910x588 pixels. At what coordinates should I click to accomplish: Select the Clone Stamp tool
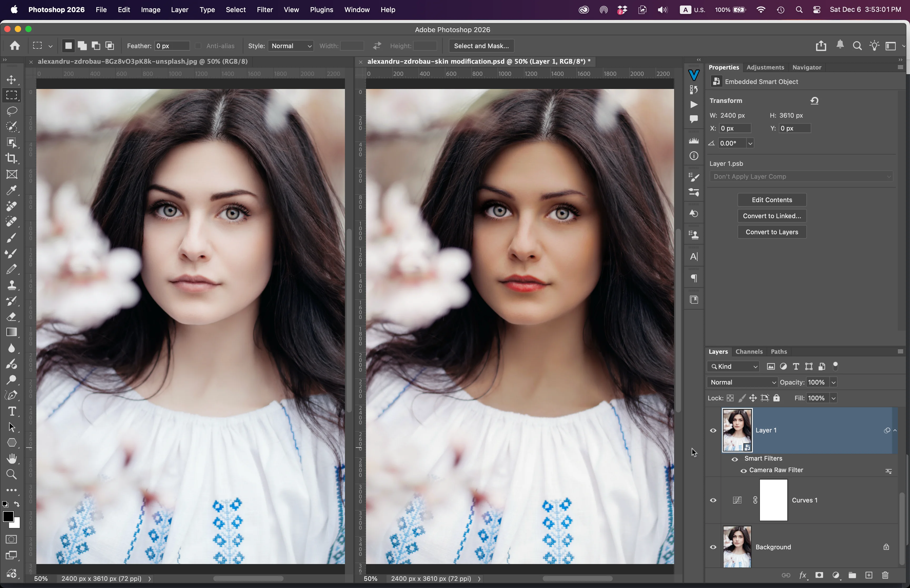click(12, 285)
